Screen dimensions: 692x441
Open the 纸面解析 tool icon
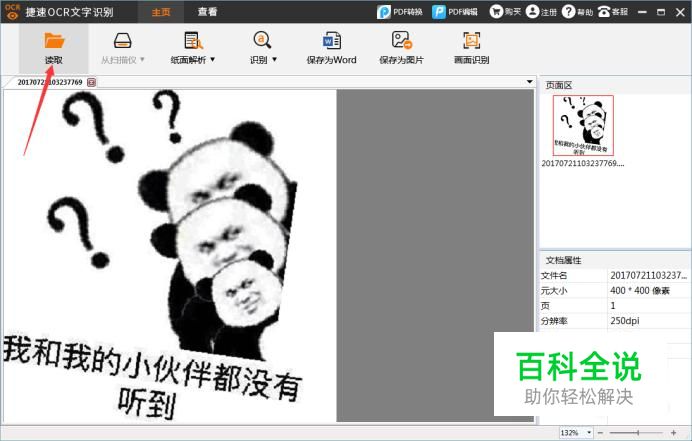193,41
